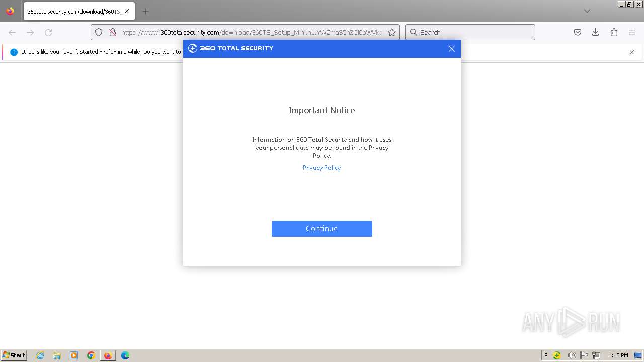Viewport: 644px width, 362px height.
Task: Open Firefox application hamburger menu
Action: pos(632,32)
